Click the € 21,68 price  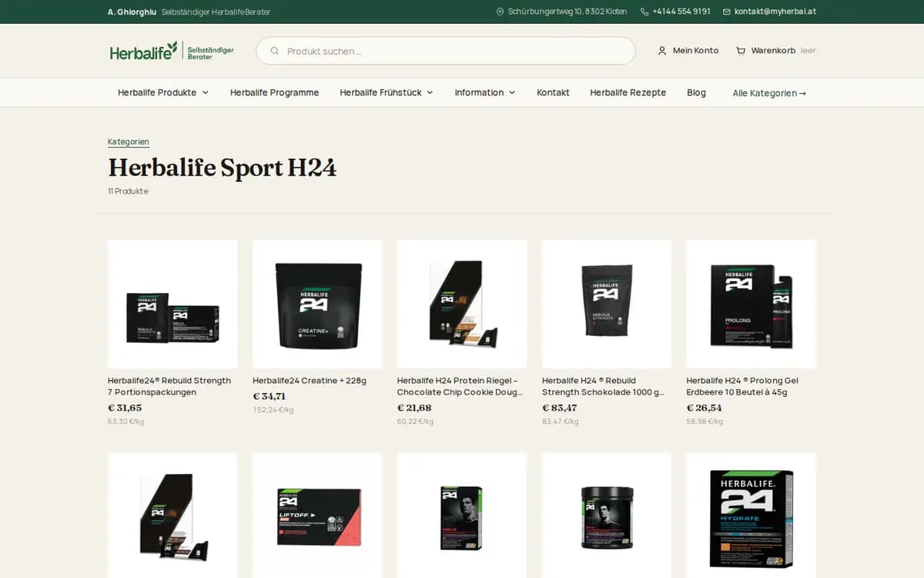pyautogui.click(x=414, y=408)
